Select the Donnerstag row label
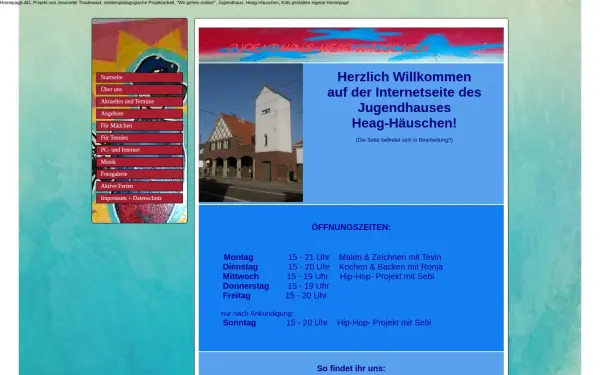This screenshot has width=600, height=375. (246, 286)
